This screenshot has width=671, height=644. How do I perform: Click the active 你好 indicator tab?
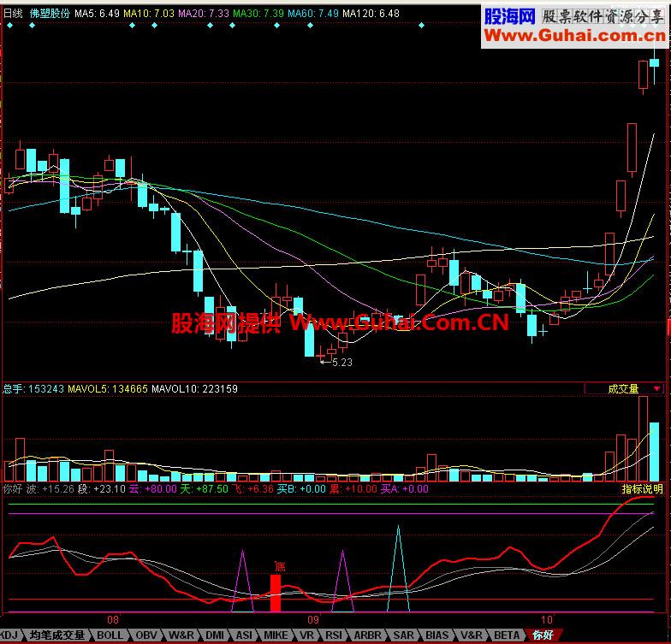point(543,635)
